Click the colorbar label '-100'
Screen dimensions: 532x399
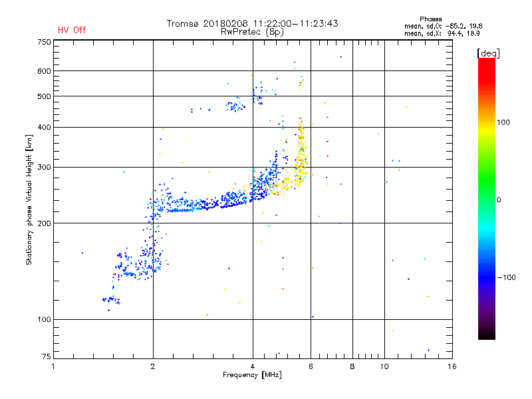click(x=506, y=277)
